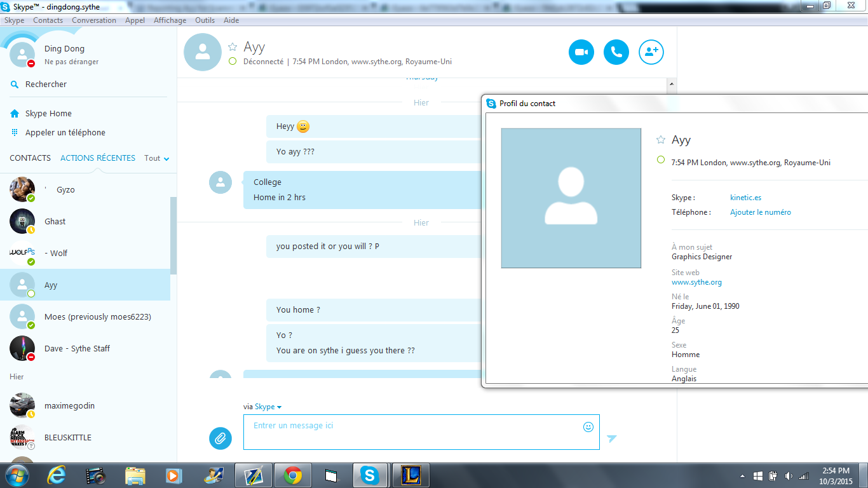868x488 pixels.
Task: Open the Outils menu
Action: coord(205,20)
